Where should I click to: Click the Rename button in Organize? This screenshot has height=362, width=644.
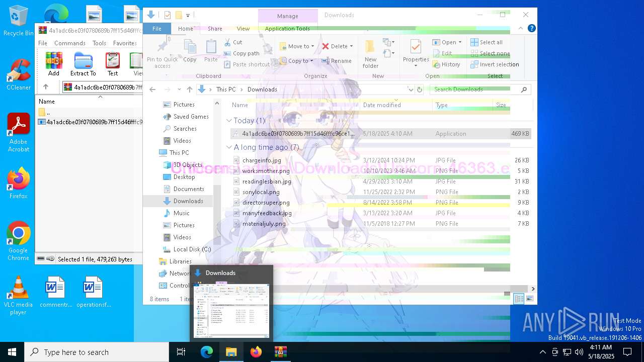[x=337, y=61]
